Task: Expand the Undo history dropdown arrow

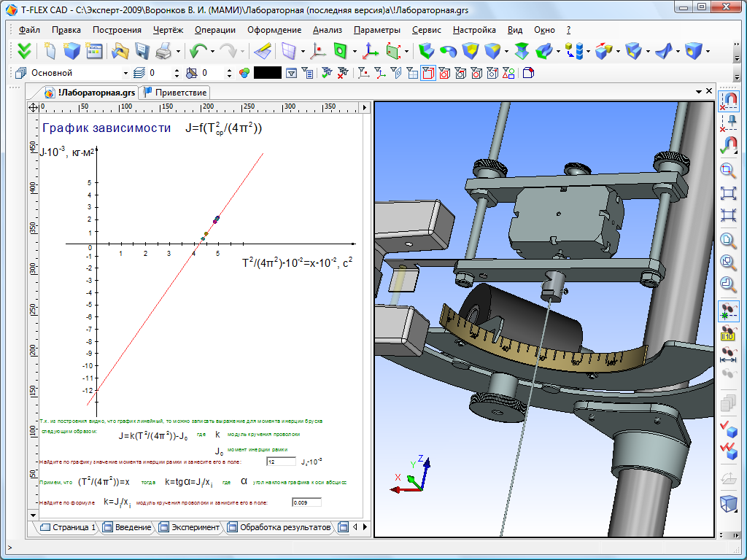Action: [x=212, y=51]
